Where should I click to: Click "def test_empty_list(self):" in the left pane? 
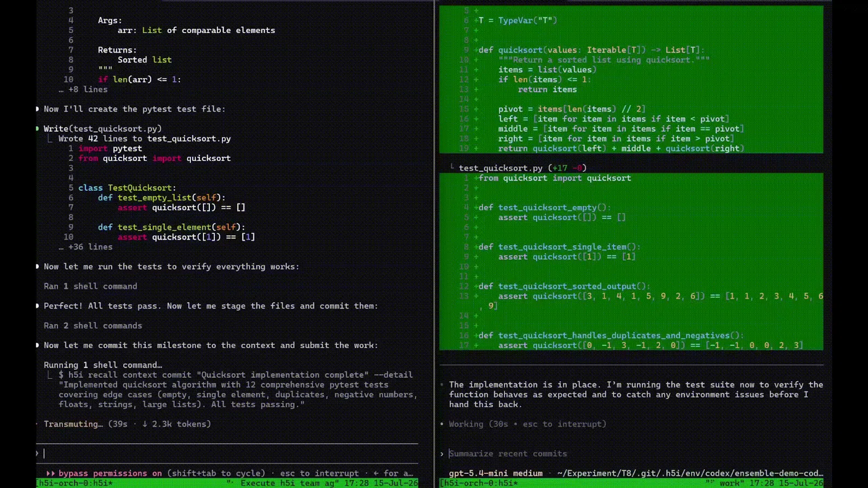162,197
